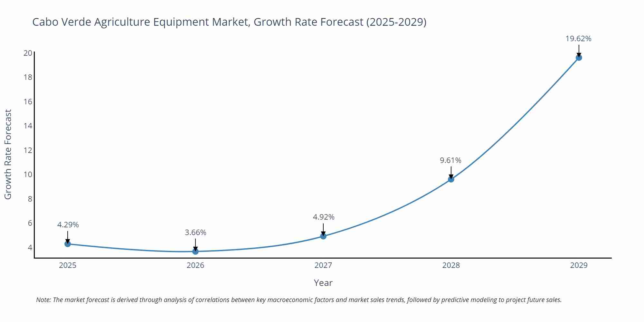Click the y-axis tick label 20

[x=28, y=53]
